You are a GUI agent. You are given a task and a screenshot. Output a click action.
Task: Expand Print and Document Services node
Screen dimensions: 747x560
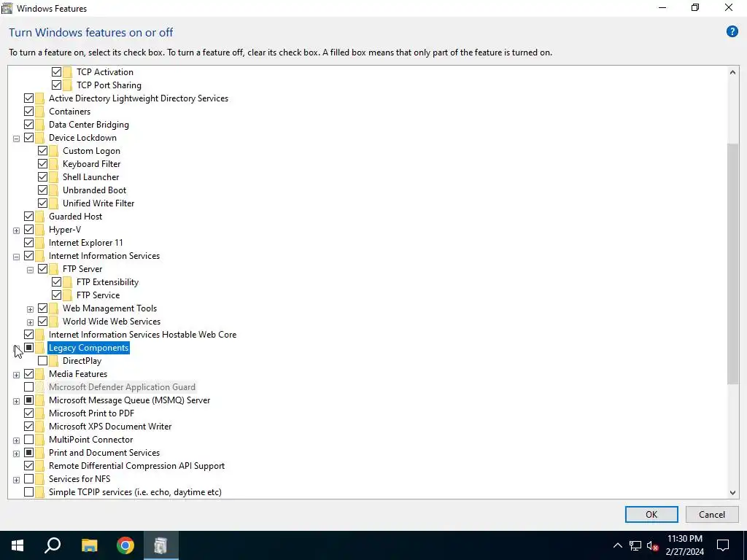16,454
